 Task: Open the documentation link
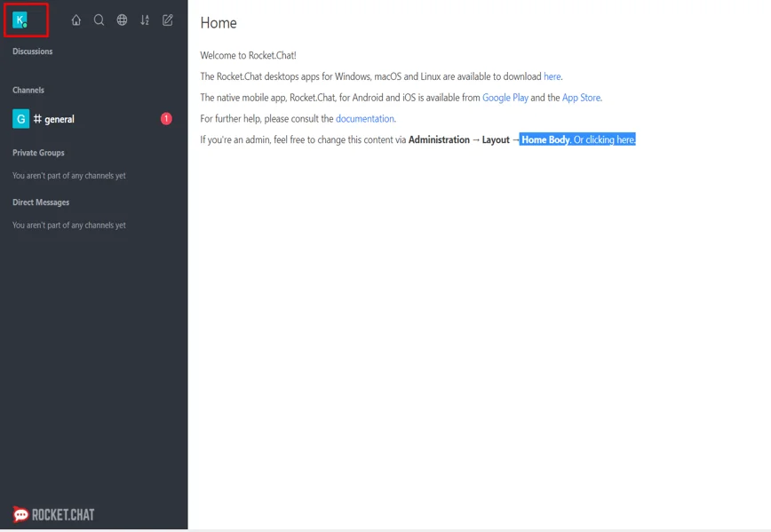tap(365, 117)
